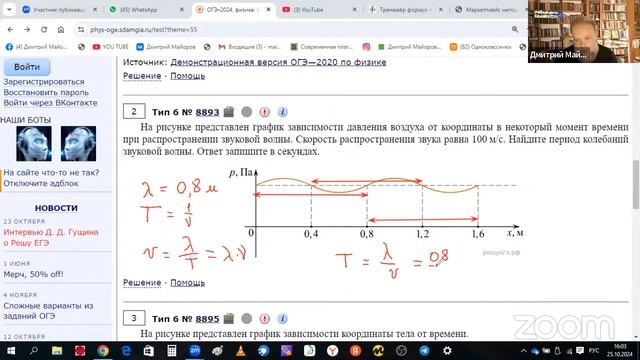The width and height of the screenshot is (640, 360).
Task: Open Windows taskbar search
Action: tap(34, 351)
